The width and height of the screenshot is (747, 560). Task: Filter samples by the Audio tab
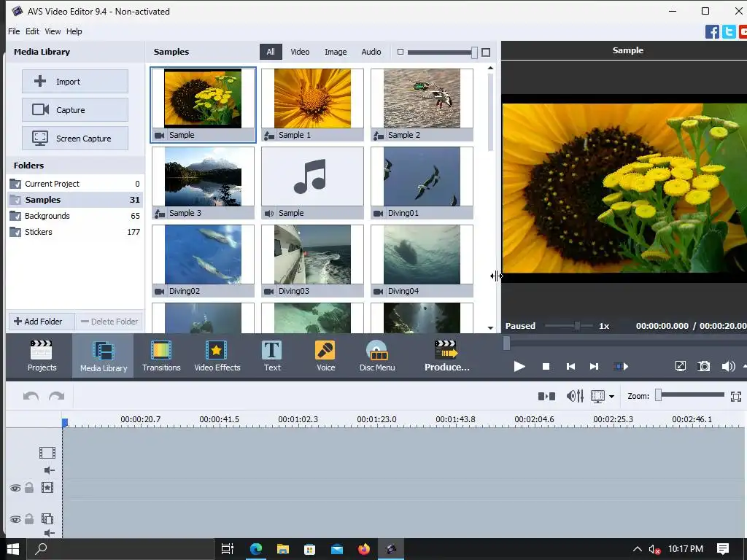[x=371, y=52]
